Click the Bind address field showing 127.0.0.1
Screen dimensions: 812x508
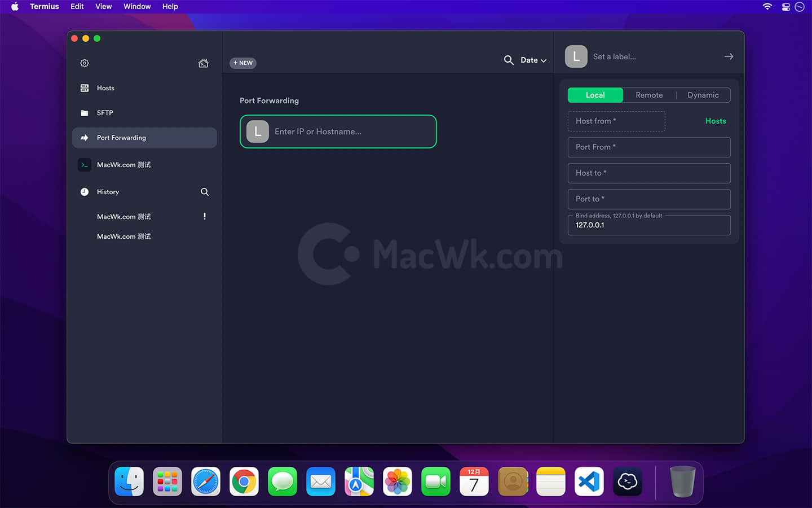pyautogui.click(x=649, y=225)
